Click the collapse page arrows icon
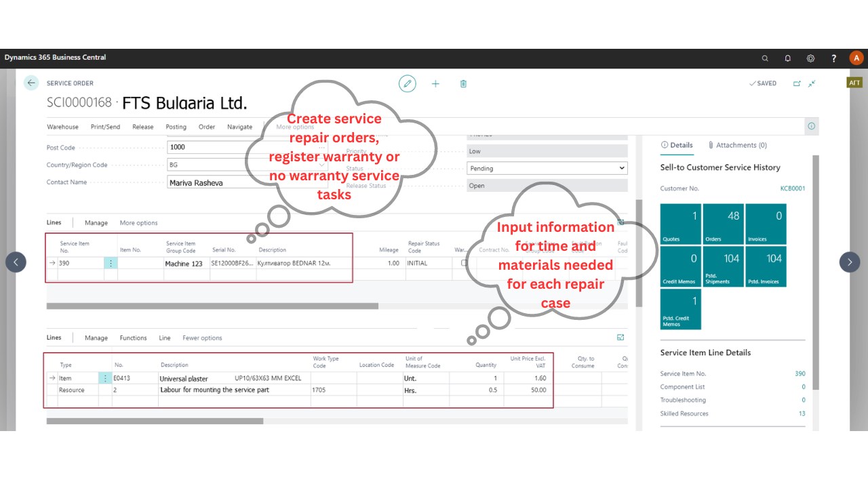The width and height of the screenshot is (868, 488). click(x=812, y=83)
